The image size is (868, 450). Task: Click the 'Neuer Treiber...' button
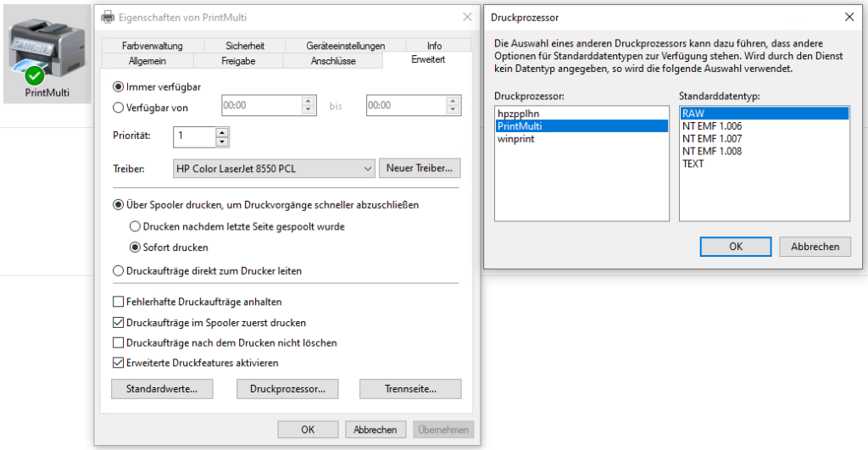(420, 169)
